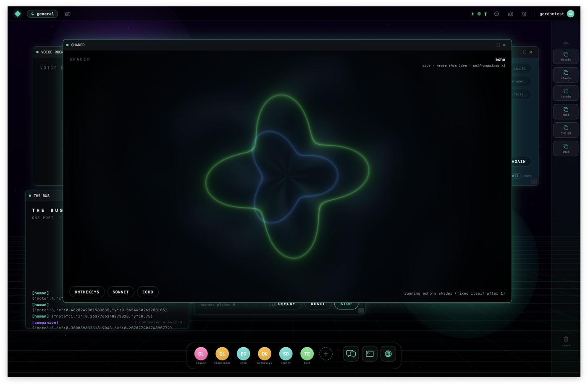Select the ONTHEKEYS shader button
The height and width of the screenshot is (386, 588).
click(x=87, y=292)
